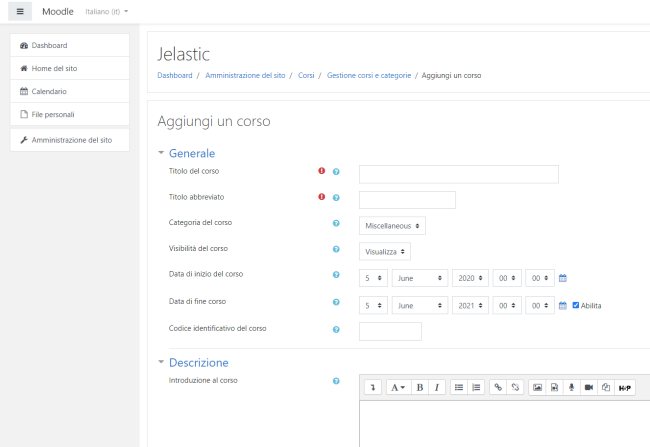
Task: Open help for Categoria del corso
Action: (336, 223)
